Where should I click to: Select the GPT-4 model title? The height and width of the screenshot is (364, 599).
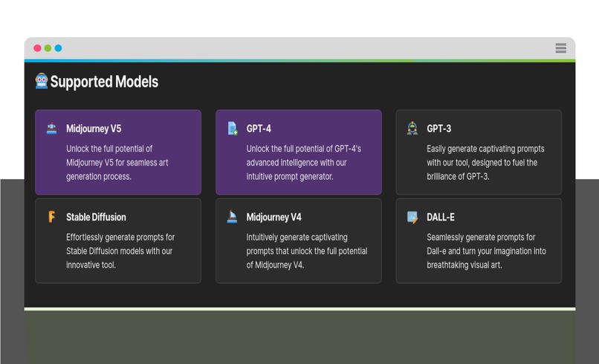pos(259,129)
